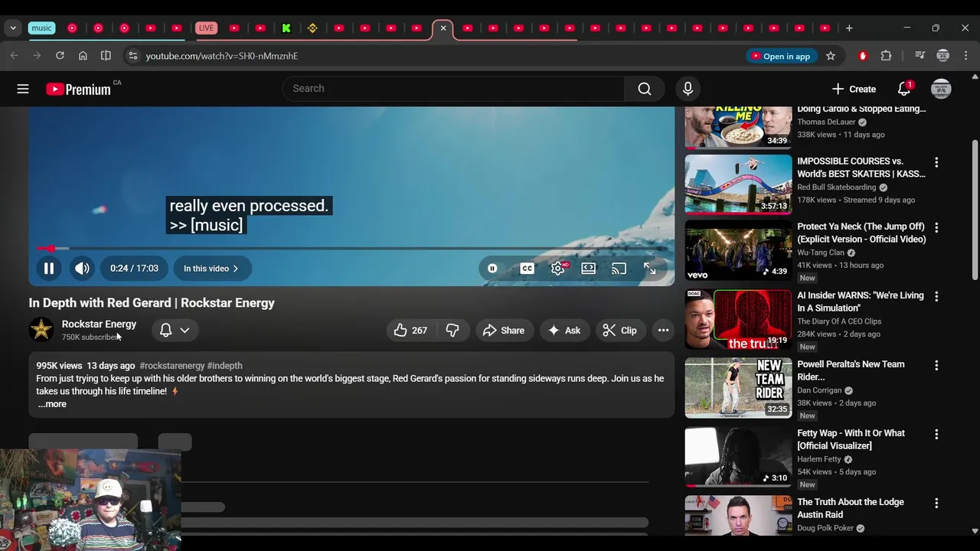Open notification preferences bell dropdown
The image size is (980, 551).
(175, 331)
